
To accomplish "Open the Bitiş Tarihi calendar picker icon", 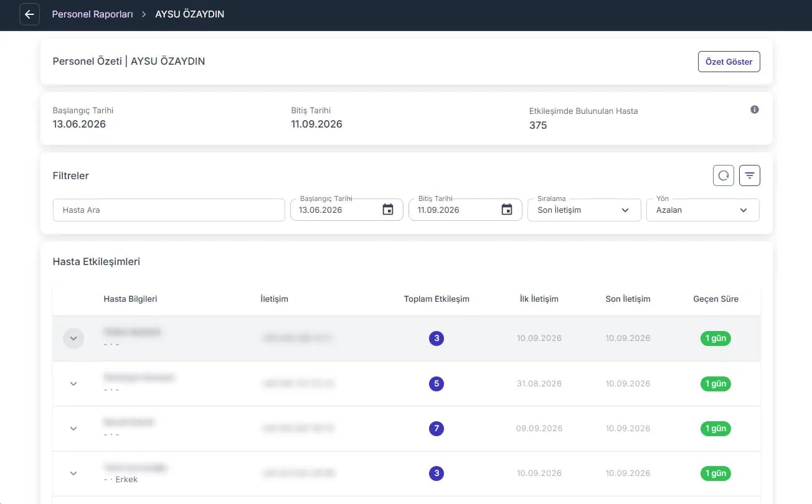I will pos(507,210).
